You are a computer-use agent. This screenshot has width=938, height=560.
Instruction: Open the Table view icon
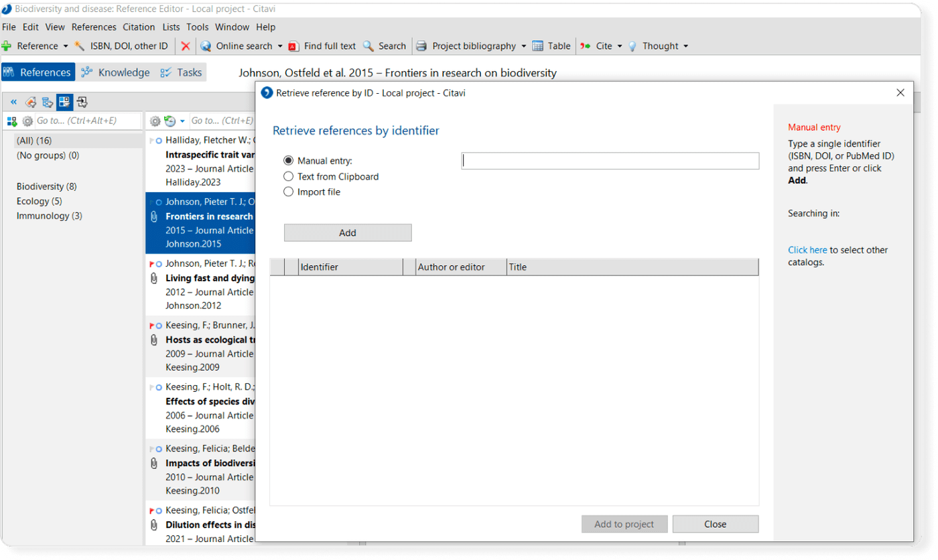[x=539, y=46]
